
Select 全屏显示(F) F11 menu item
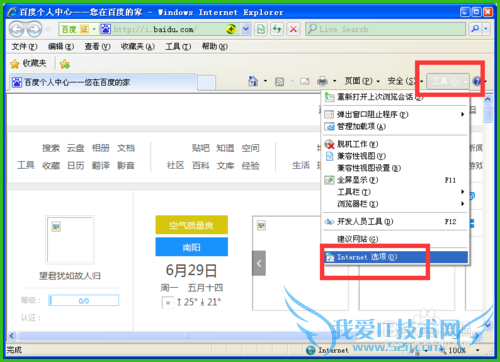coord(395,180)
